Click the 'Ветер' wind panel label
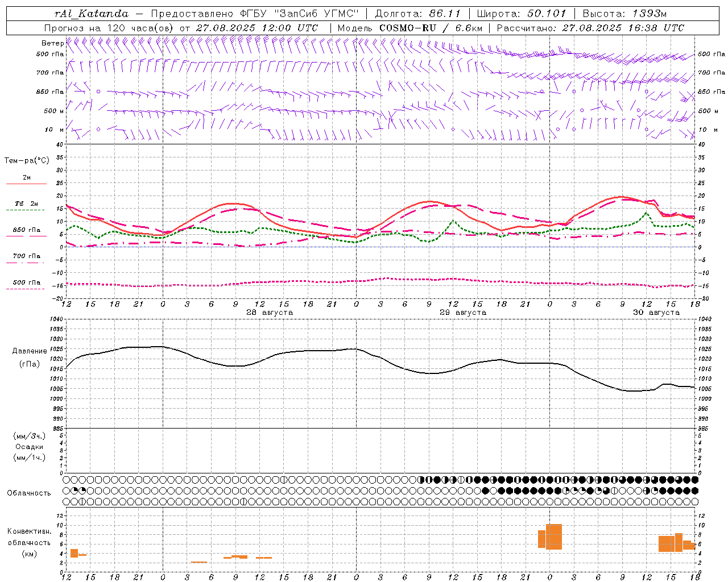The height and width of the screenshot is (582, 728). click(x=53, y=43)
